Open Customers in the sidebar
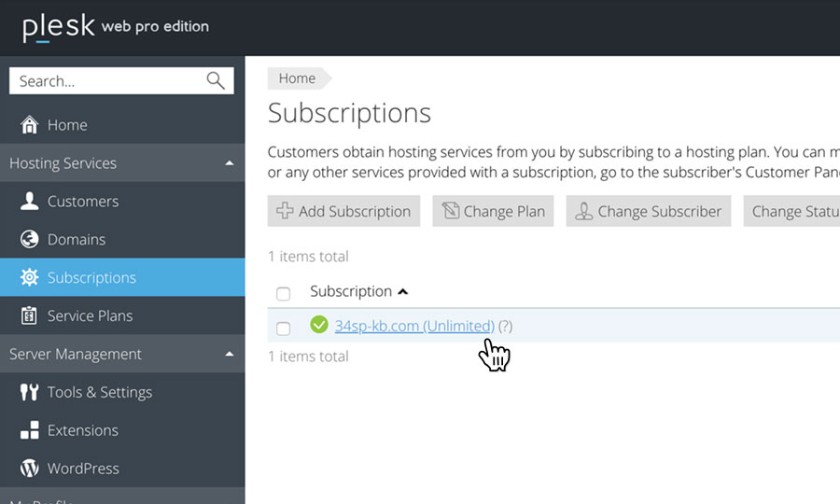This screenshot has height=504, width=840. (x=122, y=202)
